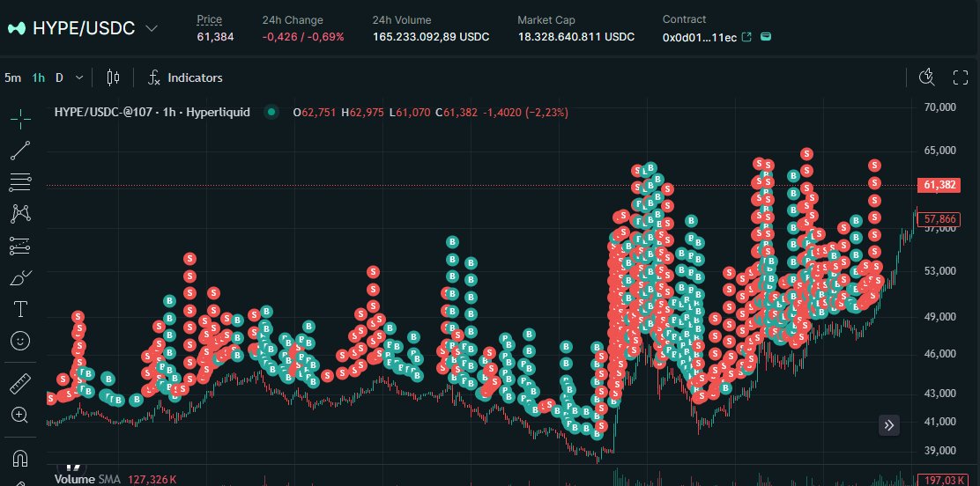The image size is (980, 486).
Task: Open the quick search lightning icon
Action: [x=927, y=77]
